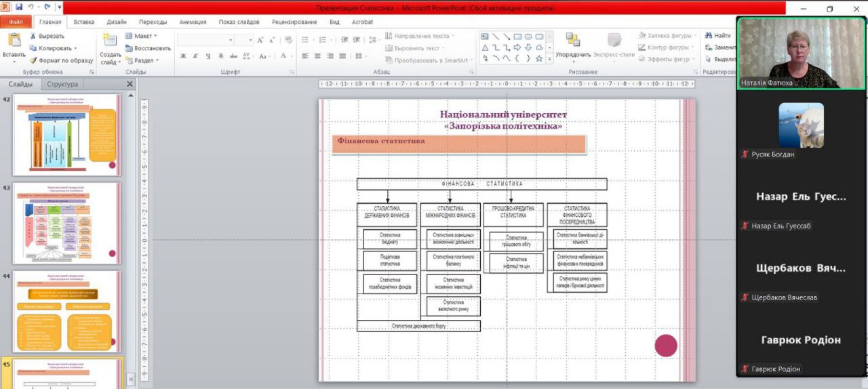Expand the Section (Раздел) dropdown
868x389 pixels.
pyautogui.click(x=141, y=60)
